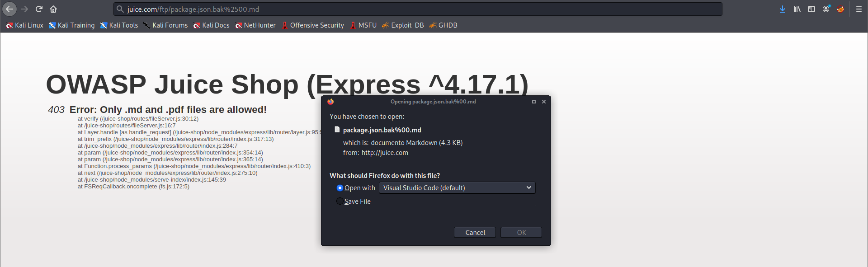Click the search magnifier in the address bar

[120, 9]
